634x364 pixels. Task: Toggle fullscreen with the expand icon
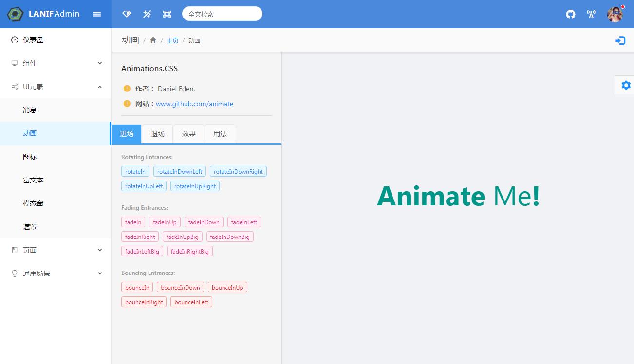pyautogui.click(x=167, y=14)
